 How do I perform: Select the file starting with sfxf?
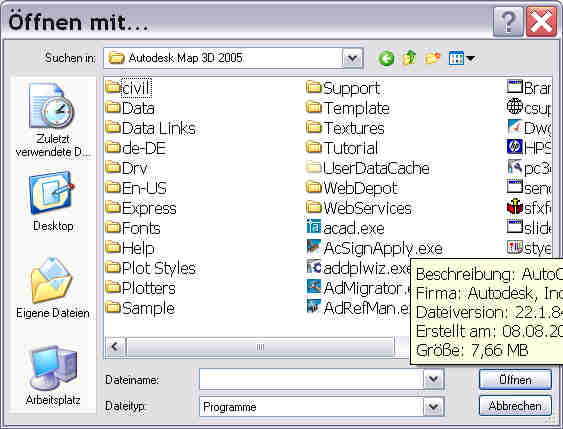529,208
